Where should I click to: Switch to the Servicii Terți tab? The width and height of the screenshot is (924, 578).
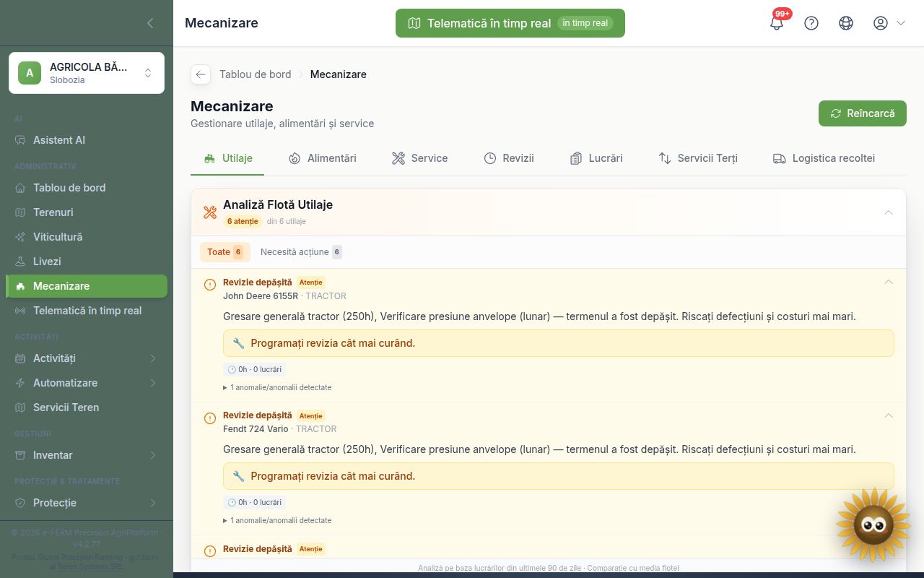pos(698,158)
